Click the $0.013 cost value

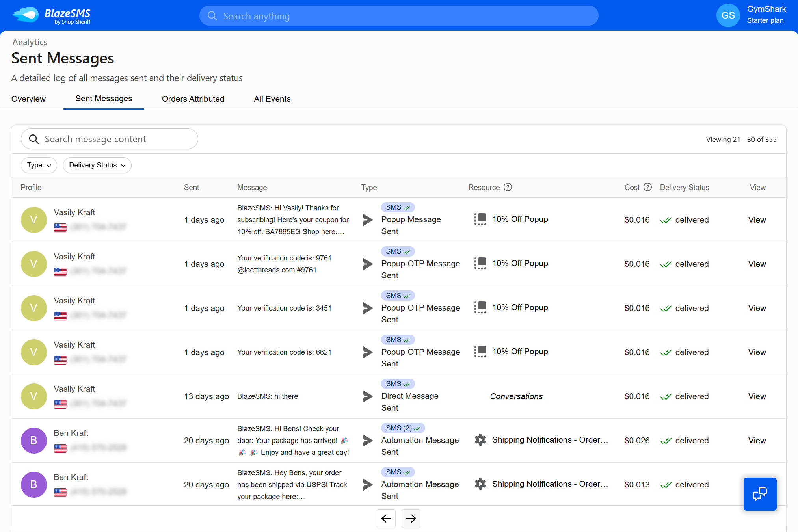pyautogui.click(x=637, y=485)
